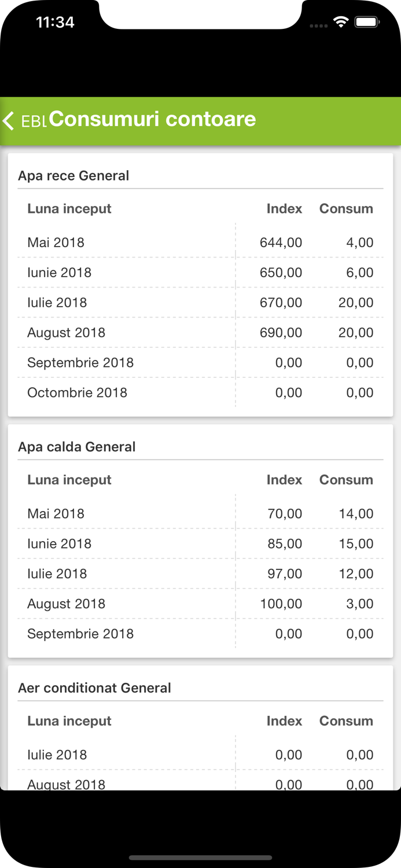The width and height of the screenshot is (401, 868).
Task: Tap the 11:34 clock in status bar
Action: click(x=55, y=23)
